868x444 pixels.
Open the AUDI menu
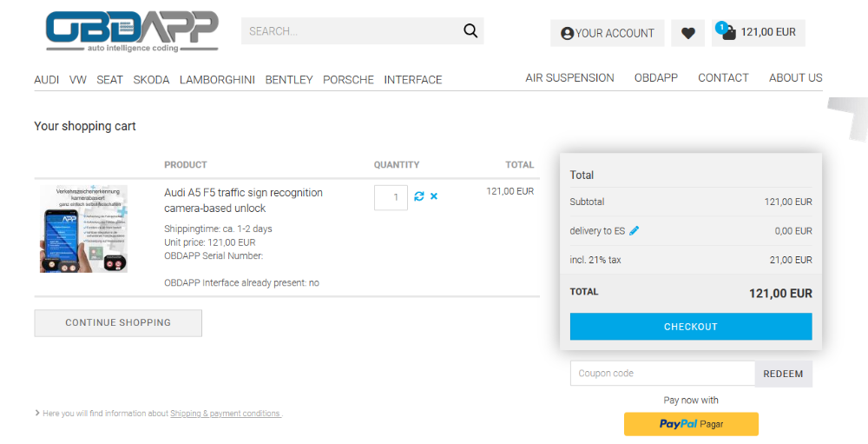click(47, 80)
